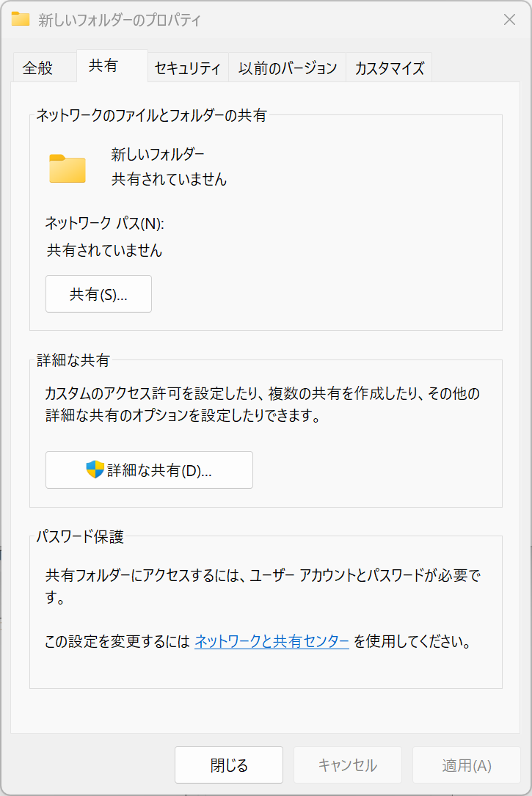Screen dimensions: 532x796
Task: Go to the 以前のバージョン tab
Action: pyautogui.click(x=288, y=68)
